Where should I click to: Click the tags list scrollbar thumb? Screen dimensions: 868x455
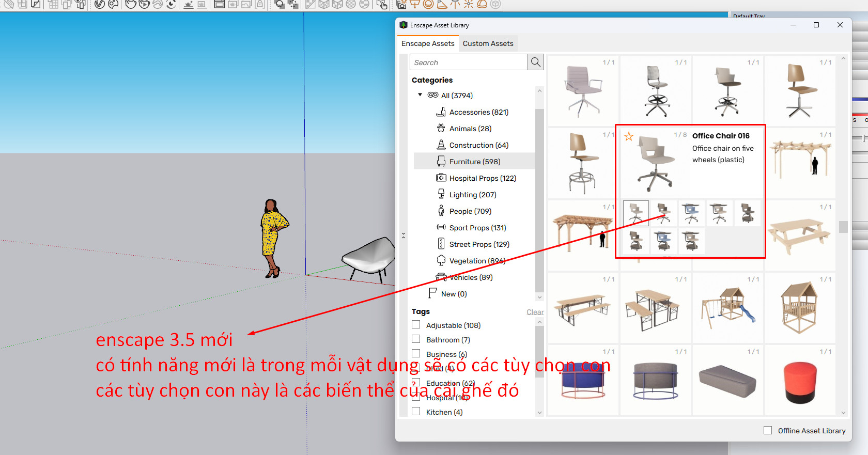539,352
